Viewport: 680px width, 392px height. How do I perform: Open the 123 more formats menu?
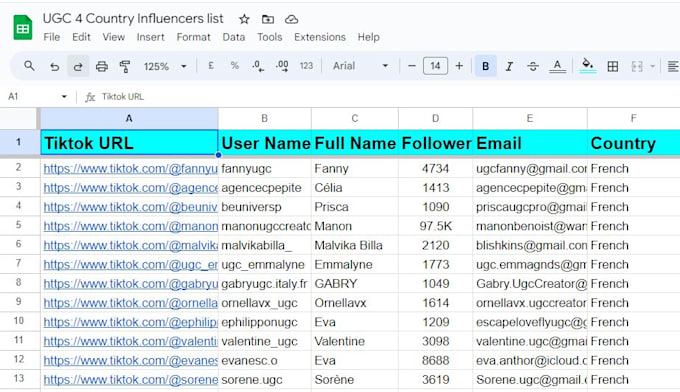[306, 66]
